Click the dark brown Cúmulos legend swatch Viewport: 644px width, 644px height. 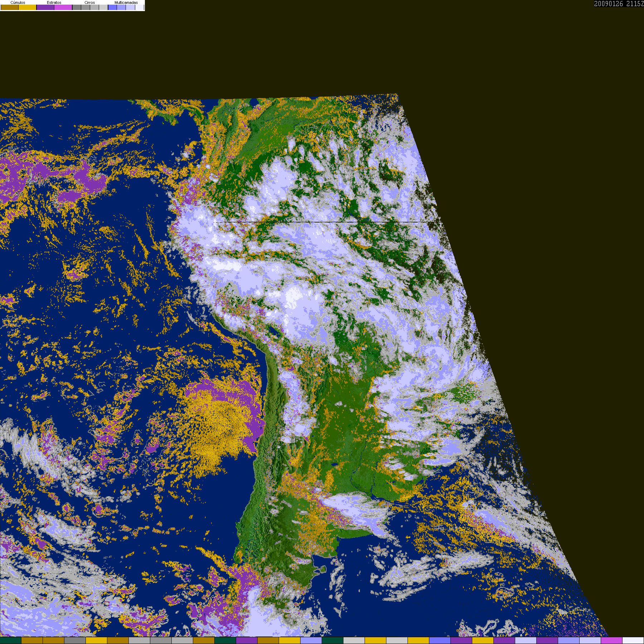tap(10, 7)
